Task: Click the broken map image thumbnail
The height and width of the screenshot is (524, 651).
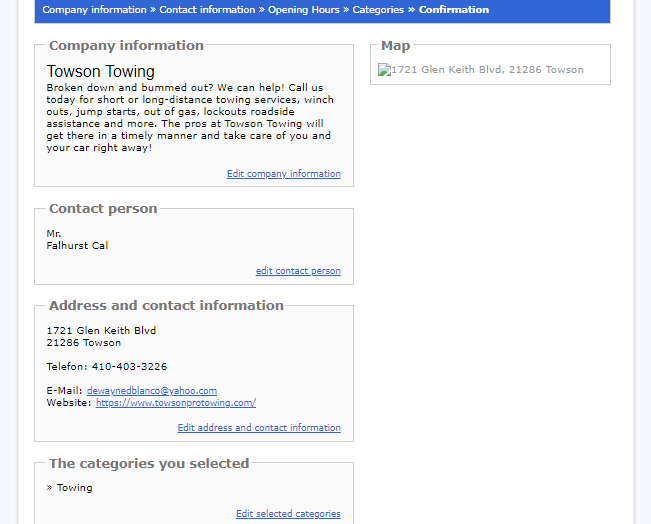Action: 384,70
